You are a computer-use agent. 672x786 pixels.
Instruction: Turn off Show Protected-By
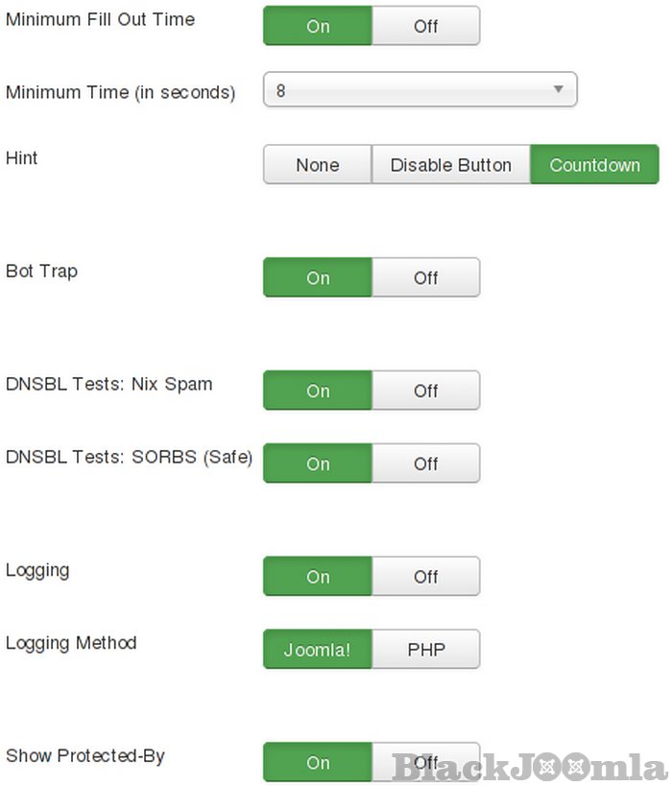point(425,763)
